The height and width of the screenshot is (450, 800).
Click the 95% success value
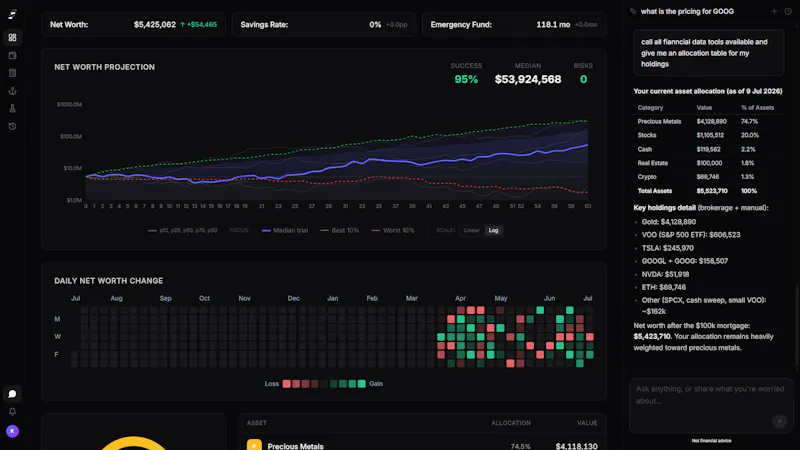point(466,80)
